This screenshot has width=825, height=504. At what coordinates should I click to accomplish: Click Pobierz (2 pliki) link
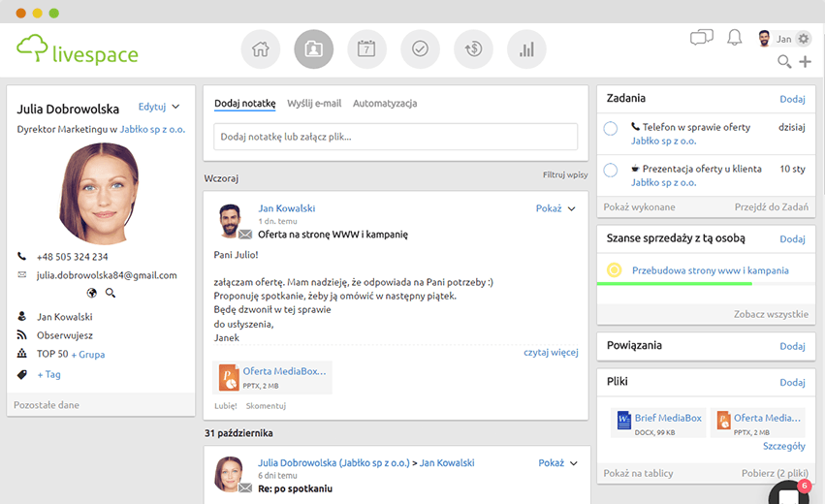(x=775, y=473)
